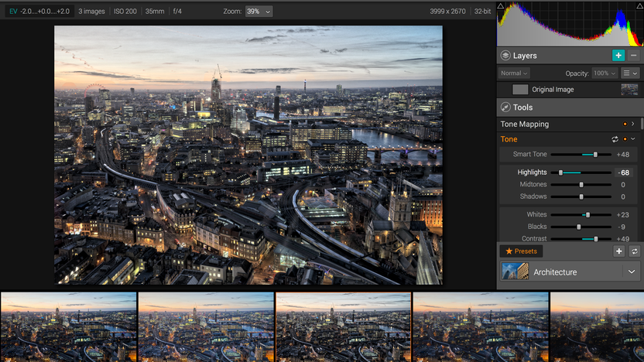Screen dimensions: 644x362
Task: Click the Layers panel stack icon
Action: click(x=505, y=56)
